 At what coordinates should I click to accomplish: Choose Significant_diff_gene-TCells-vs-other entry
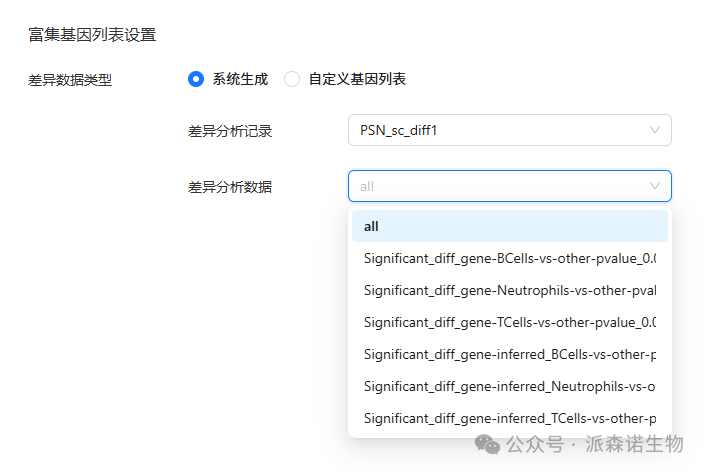[509, 322]
